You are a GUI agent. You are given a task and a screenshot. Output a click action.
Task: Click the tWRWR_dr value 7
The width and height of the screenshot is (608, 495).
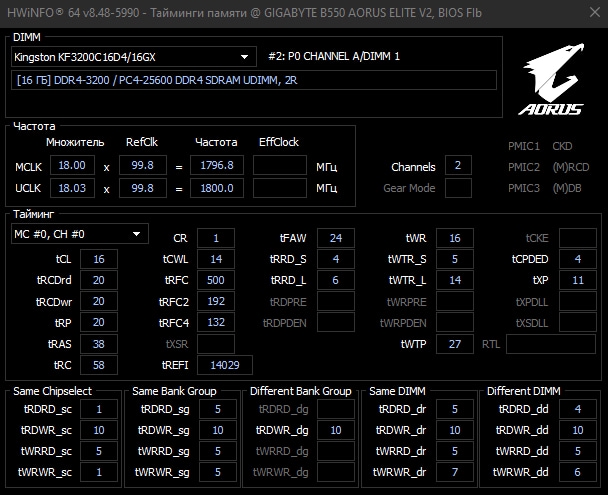point(455,472)
